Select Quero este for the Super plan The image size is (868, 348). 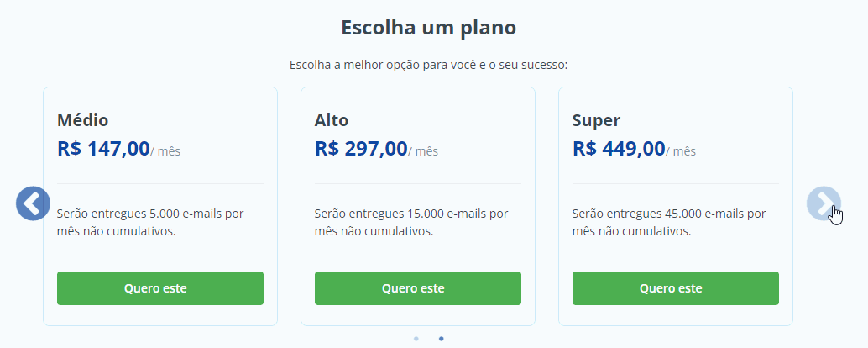click(x=675, y=288)
